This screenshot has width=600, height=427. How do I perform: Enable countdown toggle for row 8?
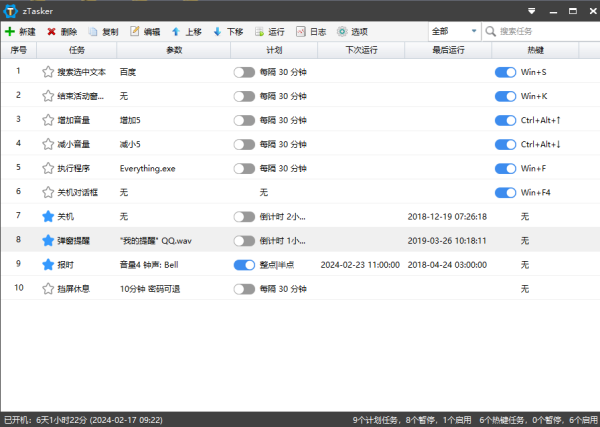pyautogui.click(x=244, y=241)
